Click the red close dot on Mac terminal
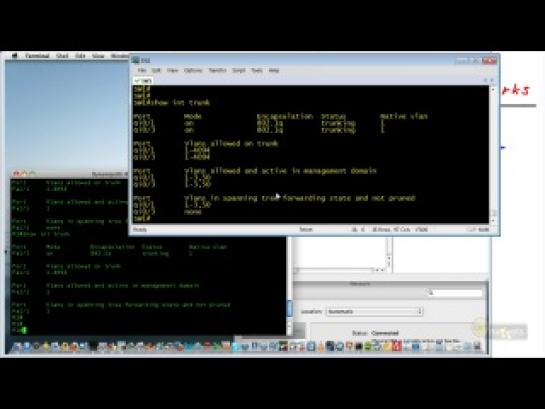This screenshot has width=545, height=409. (x=16, y=173)
